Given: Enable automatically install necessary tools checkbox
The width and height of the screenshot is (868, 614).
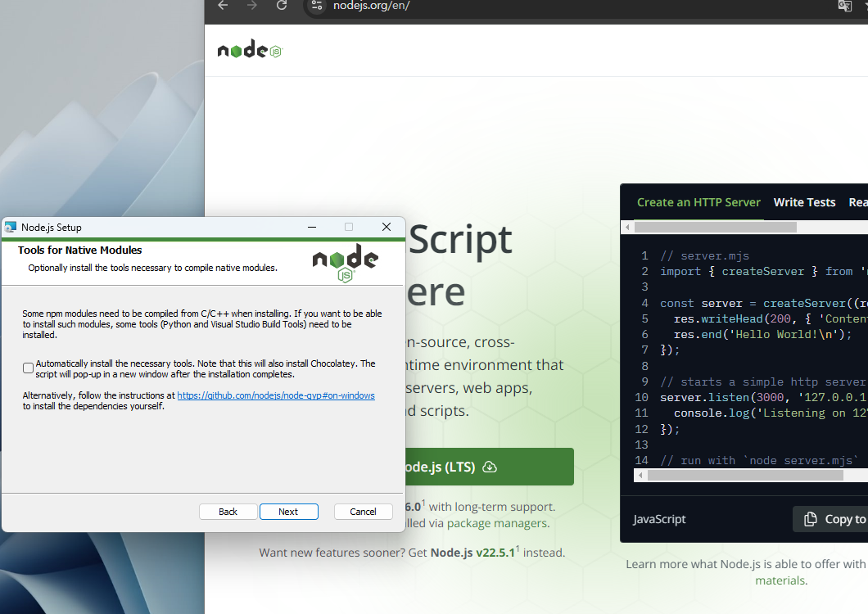Looking at the screenshot, I should 28,368.
